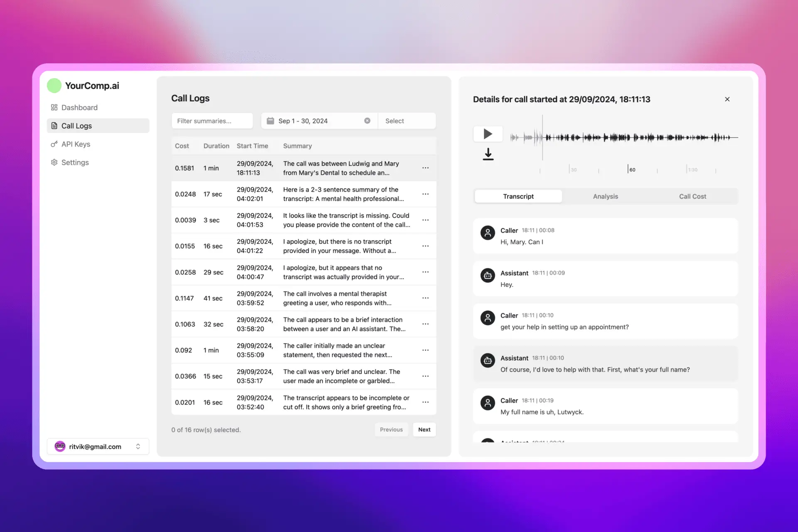Click into the Filter summaries input field

(x=212, y=121)
